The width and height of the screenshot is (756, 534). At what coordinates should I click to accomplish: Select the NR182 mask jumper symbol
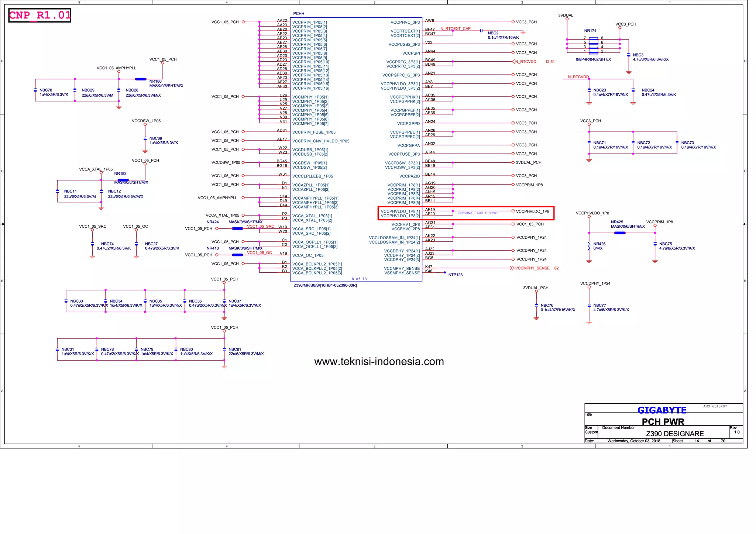[x=123, y=180]
